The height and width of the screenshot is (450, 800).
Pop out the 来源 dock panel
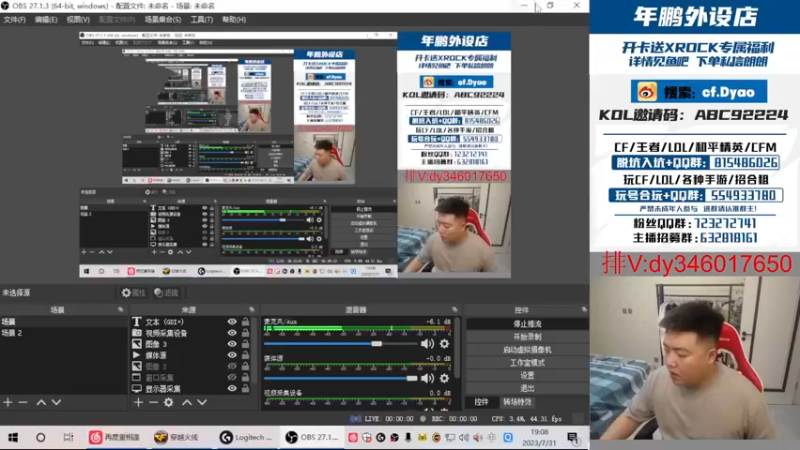click(252, 310)
